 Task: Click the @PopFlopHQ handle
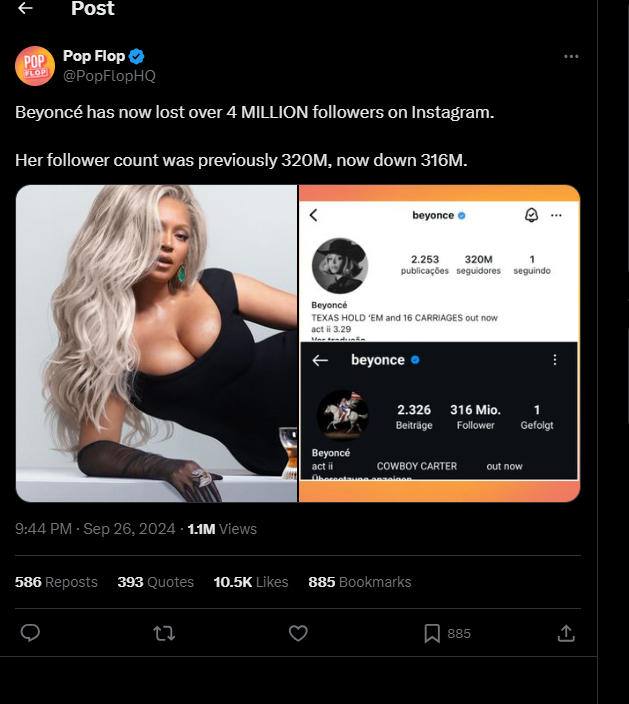point(109,76)
